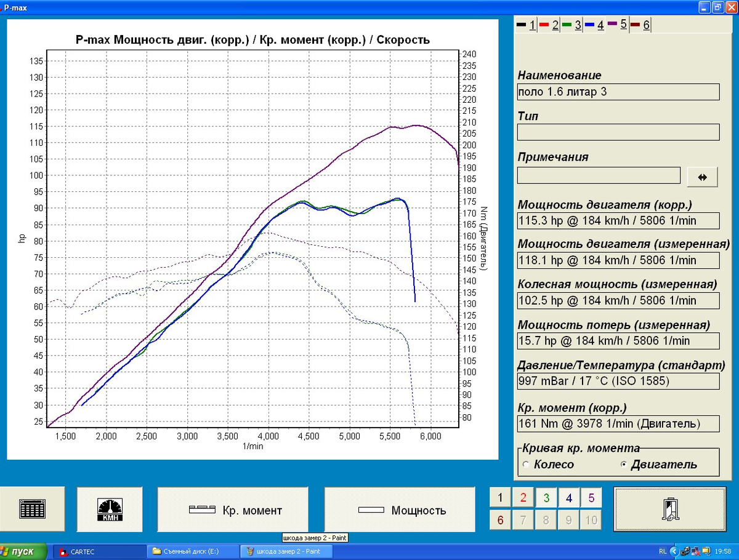Toggle curve 2 red number button
The width and height of the screenshot is (739, 560).
[x=523, y=497]
